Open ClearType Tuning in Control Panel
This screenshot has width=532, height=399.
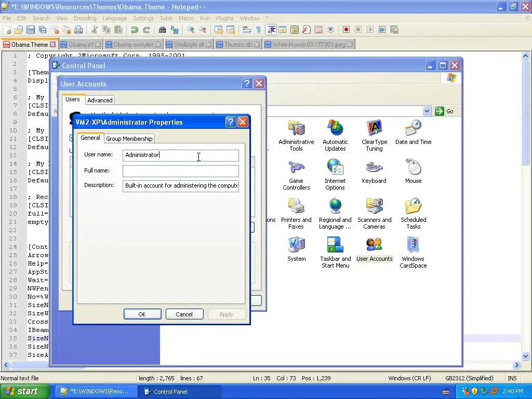click(x=374, y=136)
